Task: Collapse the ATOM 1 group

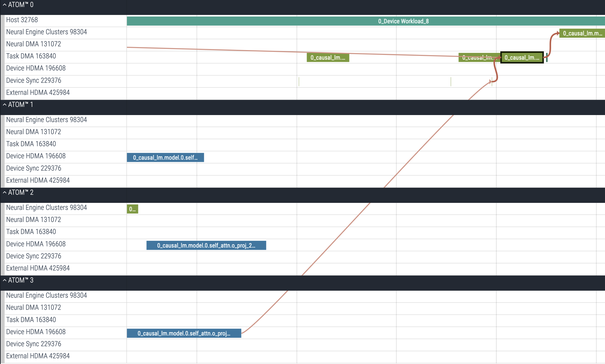Action: (x=4, y=105)
